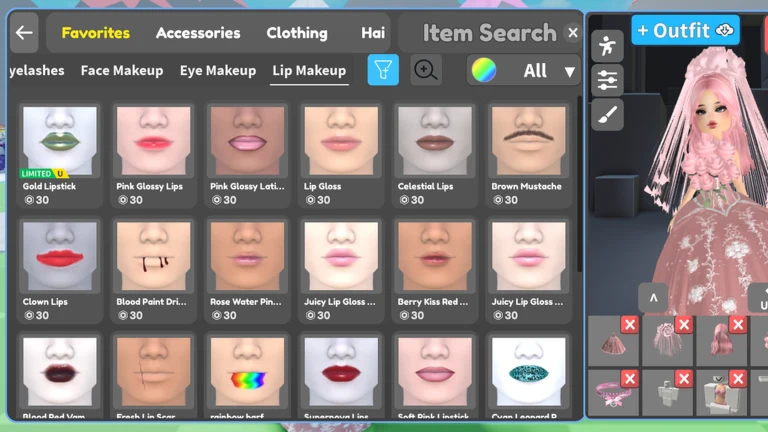Select Blood Paint Drip item
This screenshot has height=432, width=768.
153,270
